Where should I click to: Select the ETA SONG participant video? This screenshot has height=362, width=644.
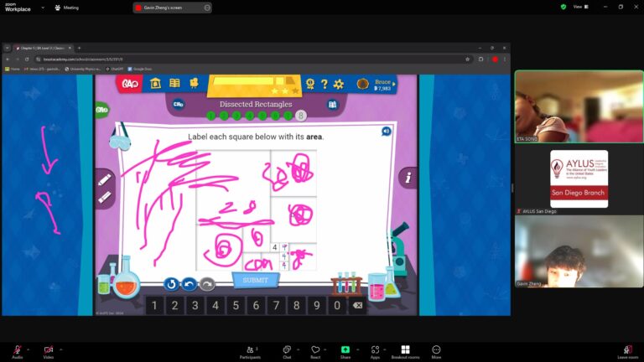(x=579, y=106)
